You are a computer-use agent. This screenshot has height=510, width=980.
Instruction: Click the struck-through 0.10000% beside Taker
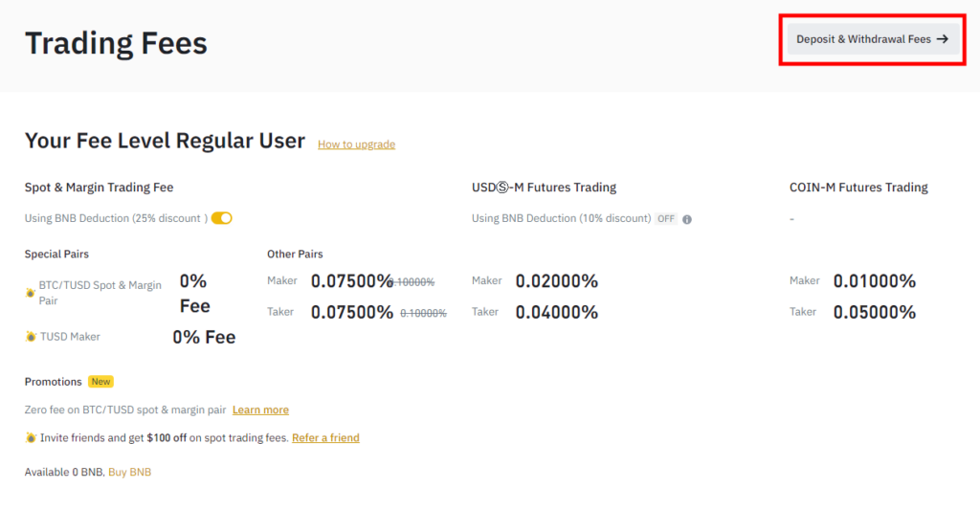coord(423,313)
